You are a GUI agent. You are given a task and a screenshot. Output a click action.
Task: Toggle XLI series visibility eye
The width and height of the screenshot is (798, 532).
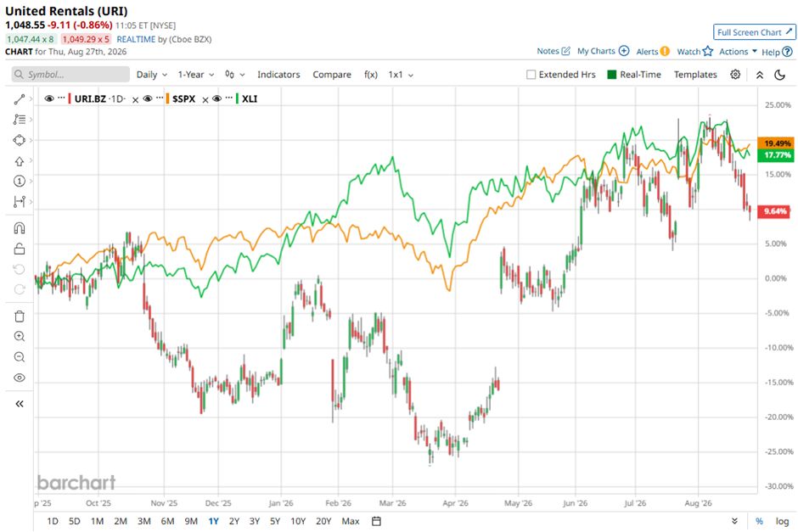click(216, 98)
